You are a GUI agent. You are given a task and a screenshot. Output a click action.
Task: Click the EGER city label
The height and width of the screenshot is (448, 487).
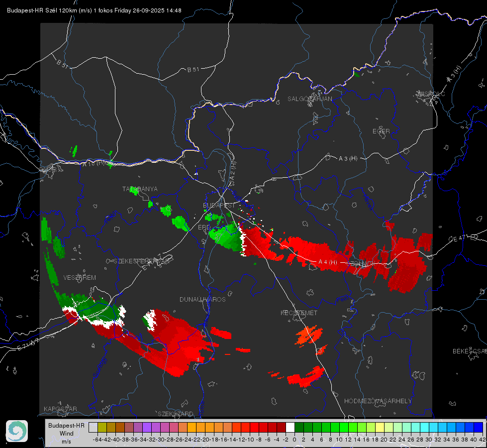pyautogui.click(x=381, y=131)
